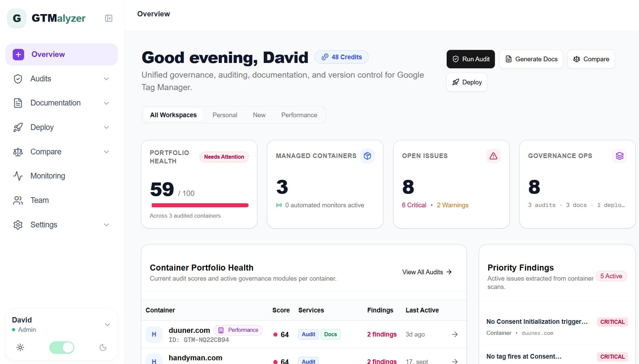
Task: Click the sun light-mode icon
Action: click(20, 348)
